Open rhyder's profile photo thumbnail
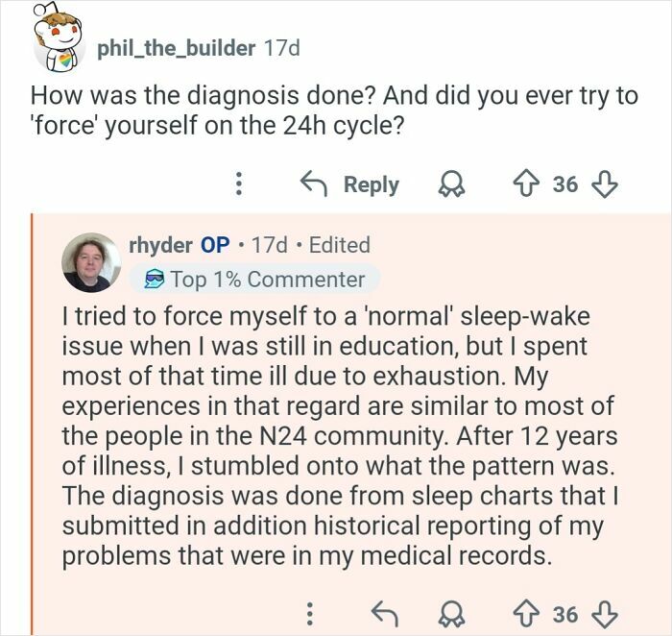This screenshot has width=672, height=636. pos(92,262)
